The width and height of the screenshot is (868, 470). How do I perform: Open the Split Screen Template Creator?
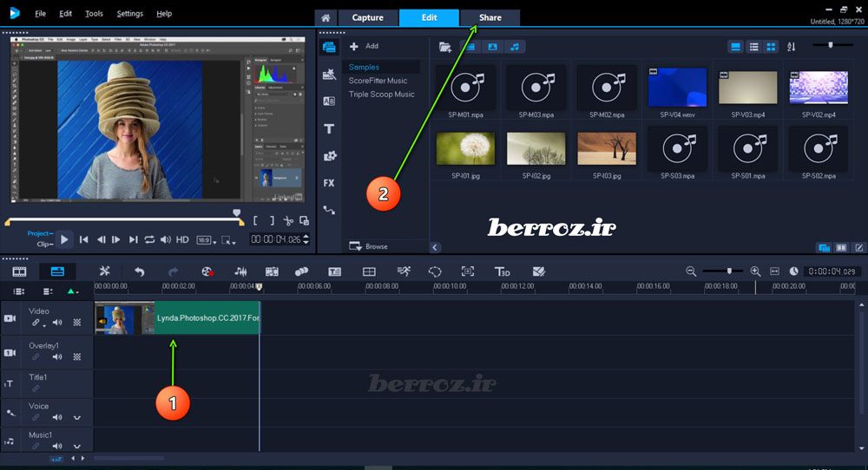(539, 271)
